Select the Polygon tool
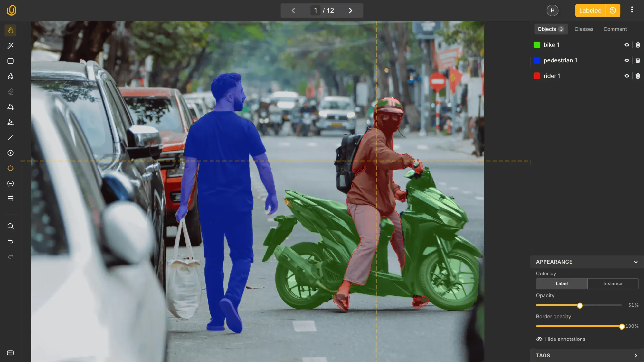This screenshot has height=362, width=644. point(10,107)
